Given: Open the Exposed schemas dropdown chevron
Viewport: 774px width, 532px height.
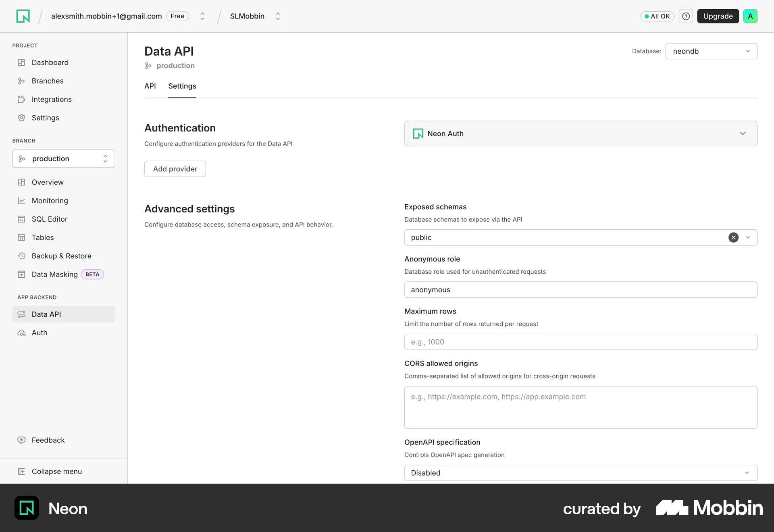Looking at the screenshot, I should point(748,237).
